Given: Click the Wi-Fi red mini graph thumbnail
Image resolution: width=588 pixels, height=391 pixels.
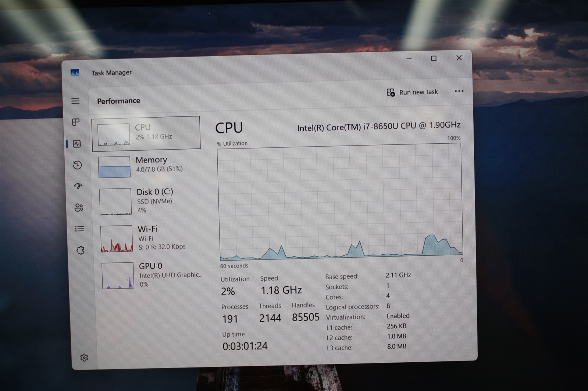Looking at the screenshot, I should coord(117,239).
